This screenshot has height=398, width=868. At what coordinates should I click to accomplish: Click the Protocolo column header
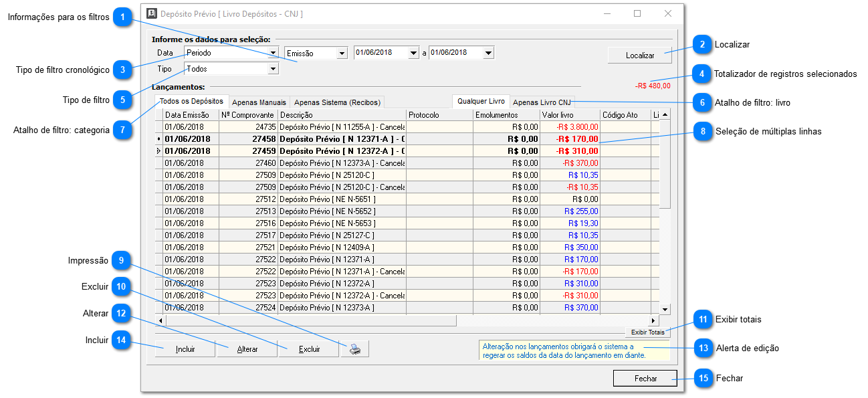click(x=440, y=115)
